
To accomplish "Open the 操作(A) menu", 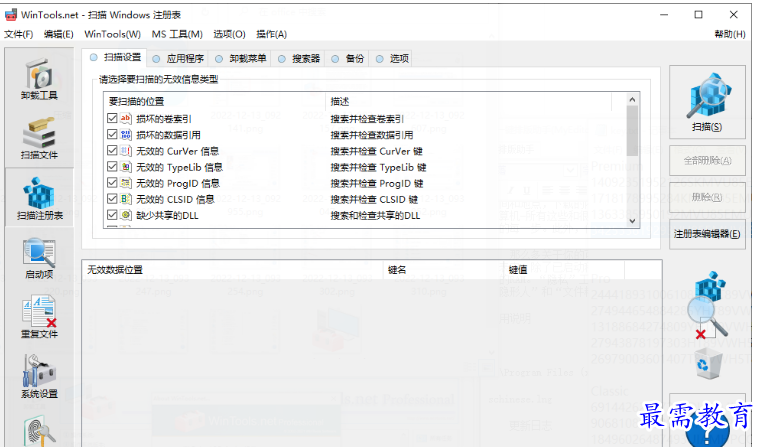I will click(272, 34).
